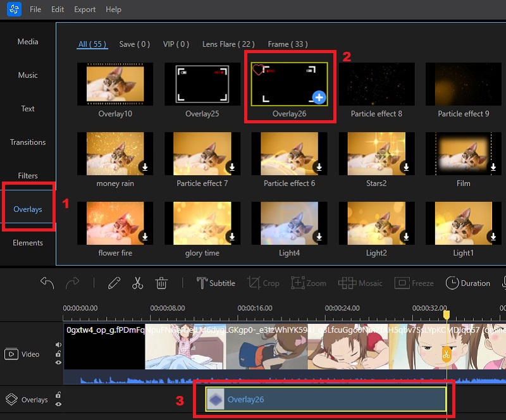Lock the Overlays track
Screen dimensions: 506x420
click(58, 395)
